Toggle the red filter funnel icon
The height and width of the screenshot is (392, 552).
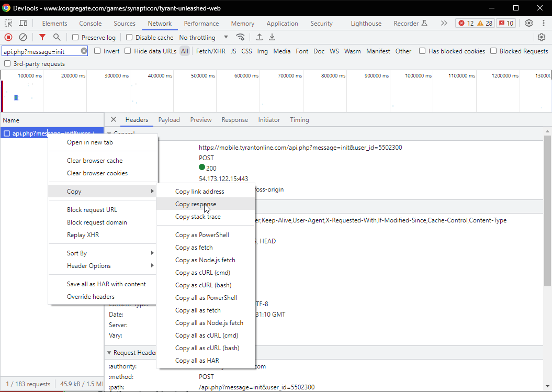(42, 37)
